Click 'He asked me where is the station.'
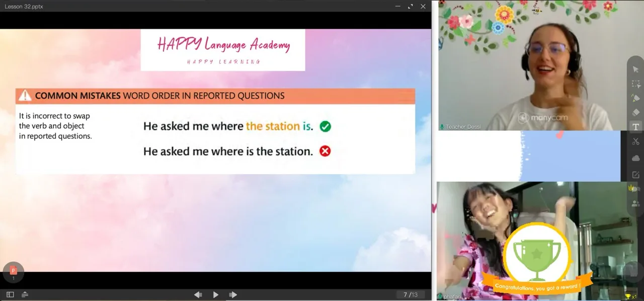The image size is (644, 301). (x=228, y=151)
